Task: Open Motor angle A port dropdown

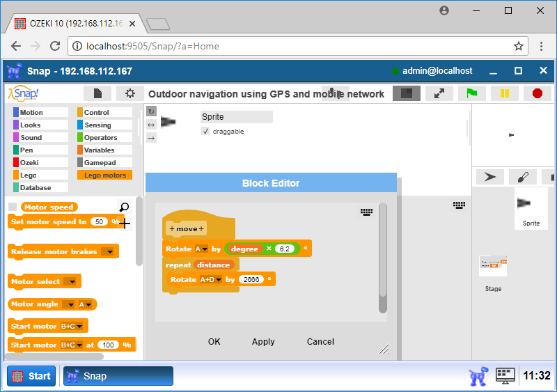Action: (x=85, y=304)
